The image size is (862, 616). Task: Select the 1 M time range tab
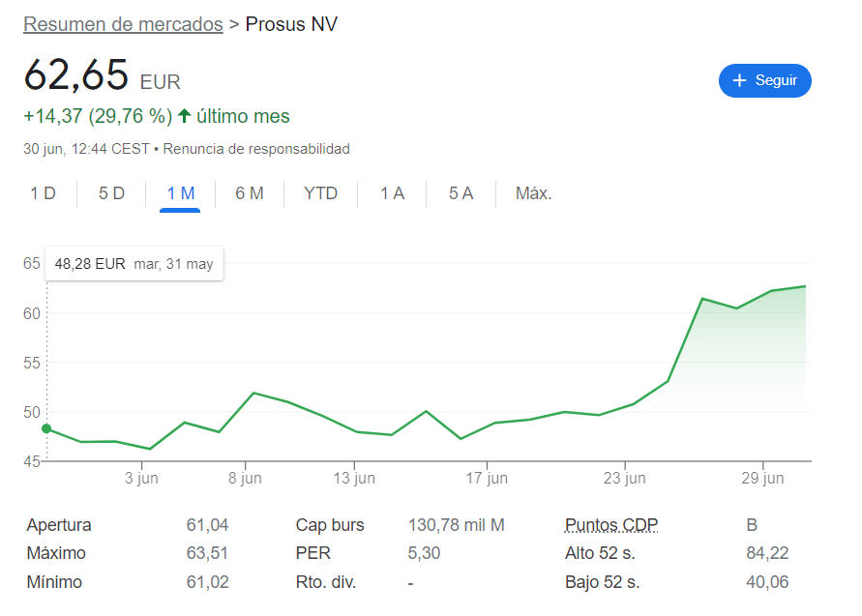click(180, 193)
